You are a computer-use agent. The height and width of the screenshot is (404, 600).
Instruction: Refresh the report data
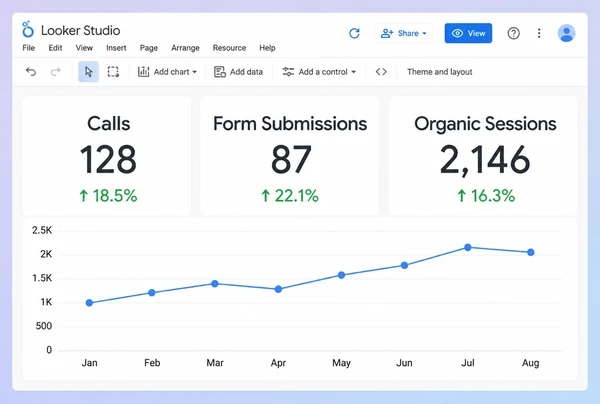[354, 33]
